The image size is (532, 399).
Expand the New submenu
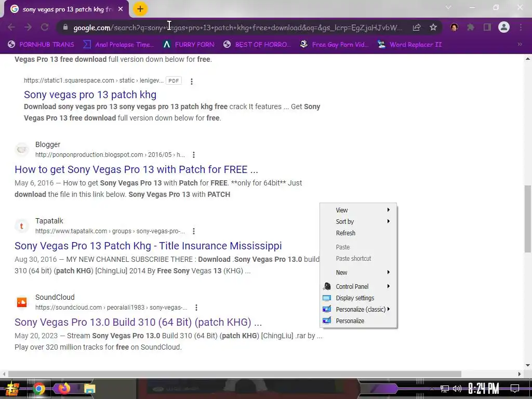pos(358,272)
